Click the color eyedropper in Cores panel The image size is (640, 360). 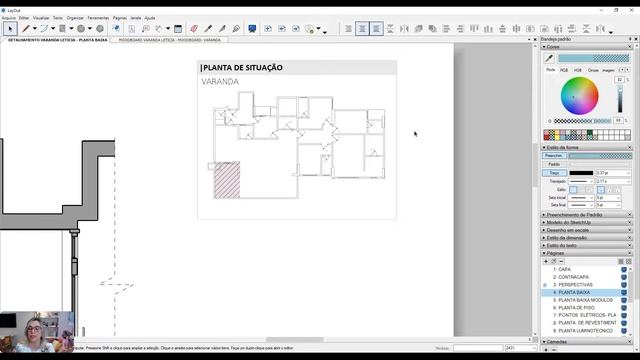click(549, 58)
